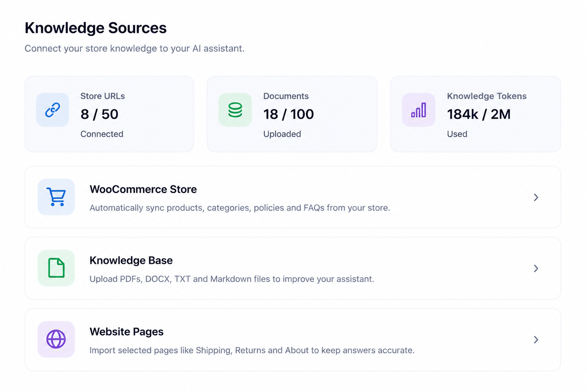587x392 pixels.
Task: Click the "Used" status text
Action: click(x=457, y=134)
